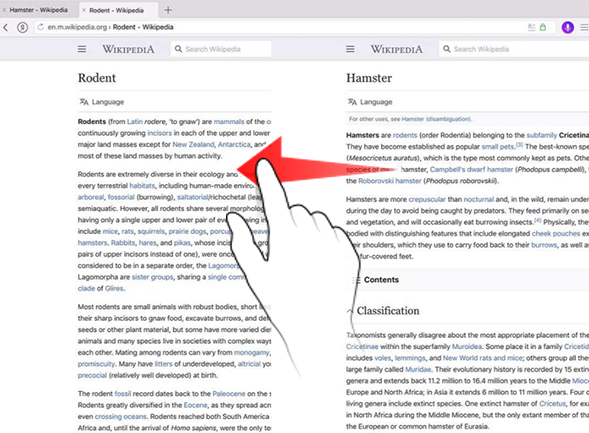
Task: Click the search magnifier on Rodent page
Action: tap(178, 49)
